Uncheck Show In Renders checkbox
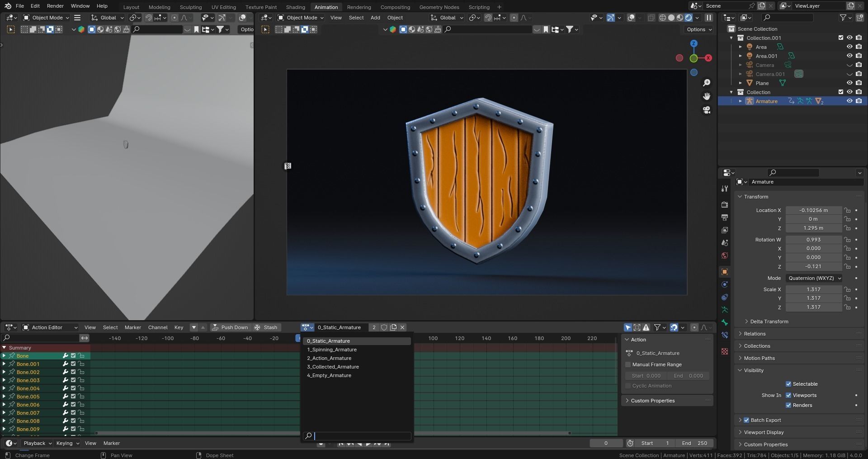This screenshot has width=868, height=459. click(x=788, y=405)
